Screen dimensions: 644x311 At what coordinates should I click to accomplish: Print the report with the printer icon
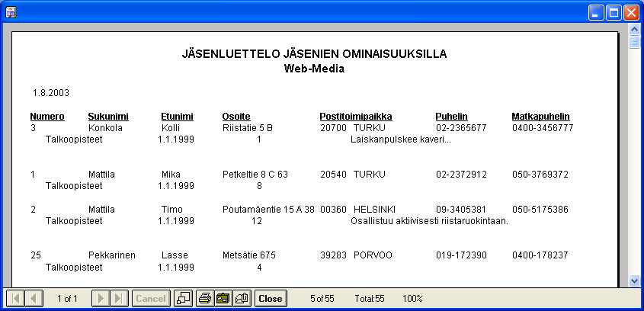click(205, 299)
